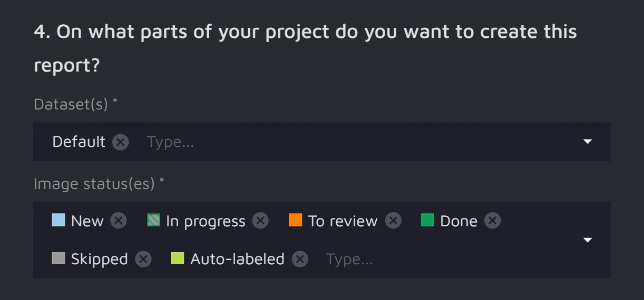Expand the Dataset(s) dropdown arrow

pos(588,142)
